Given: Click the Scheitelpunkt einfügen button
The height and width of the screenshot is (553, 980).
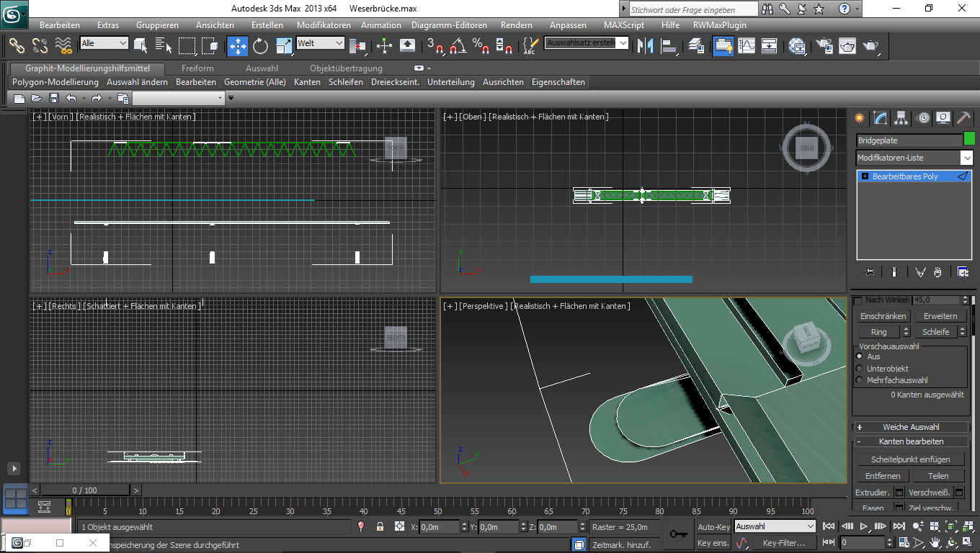Looking at the screenshot, I should tap(910, 459).
